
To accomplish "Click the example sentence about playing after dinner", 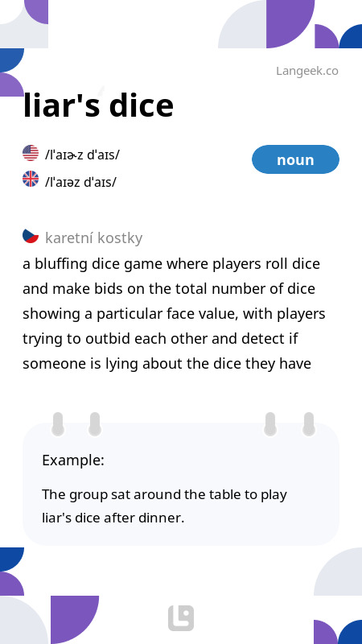I will (x=164, y=506).
